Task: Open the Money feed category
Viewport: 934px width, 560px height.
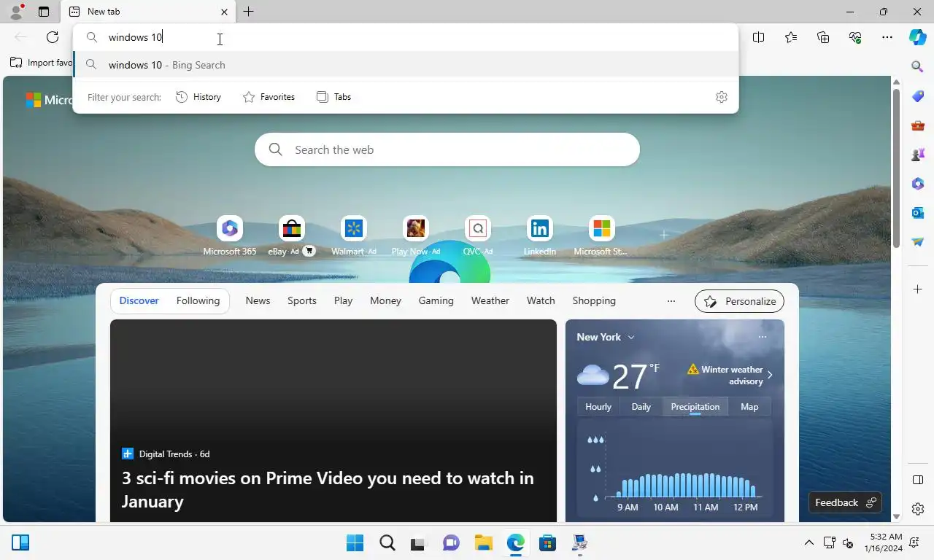Action: point(385,300)
